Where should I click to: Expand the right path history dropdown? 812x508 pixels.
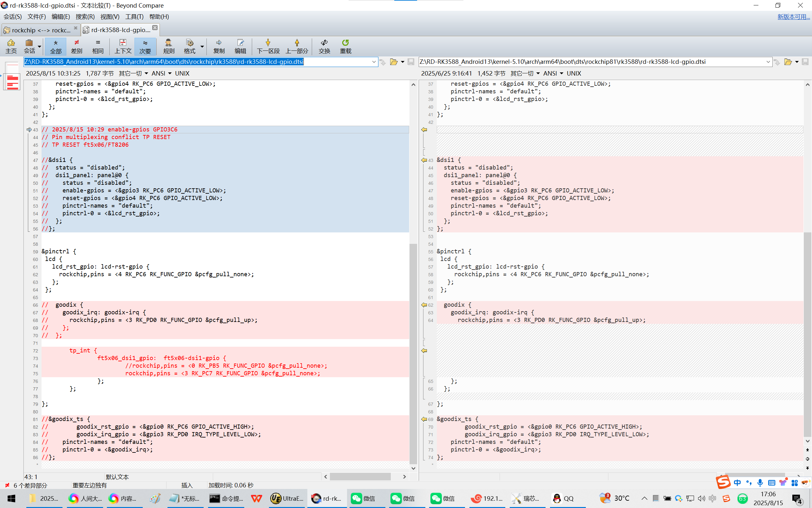[768, 62]
